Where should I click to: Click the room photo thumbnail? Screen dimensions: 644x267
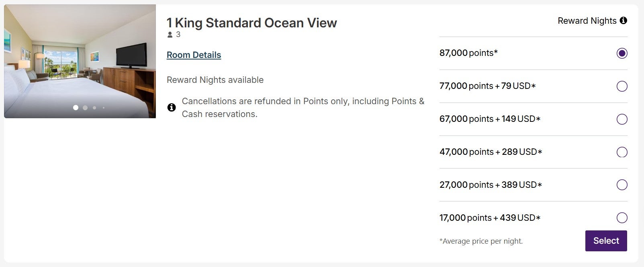pos(80,60)
